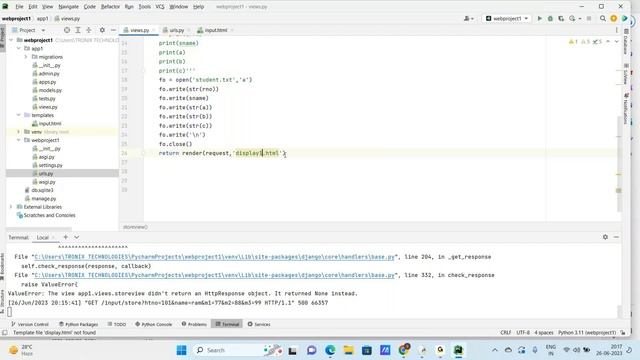Click the Windows Start button

click(182, 350)
